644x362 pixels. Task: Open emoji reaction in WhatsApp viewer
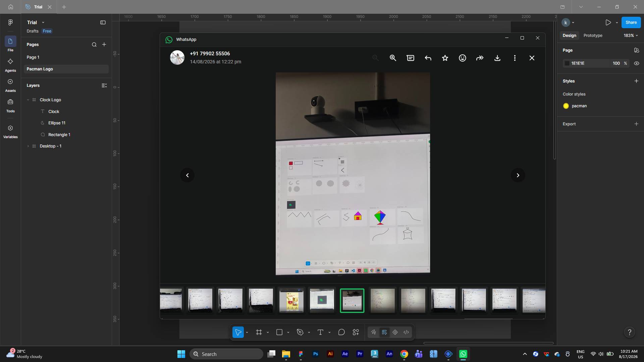click(463, 58)
